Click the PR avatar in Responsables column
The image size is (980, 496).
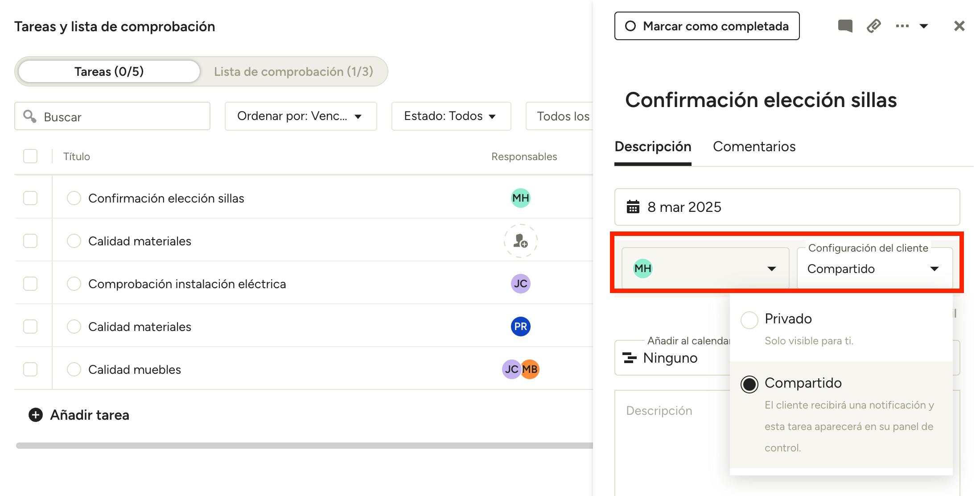(x=520, y=327)
